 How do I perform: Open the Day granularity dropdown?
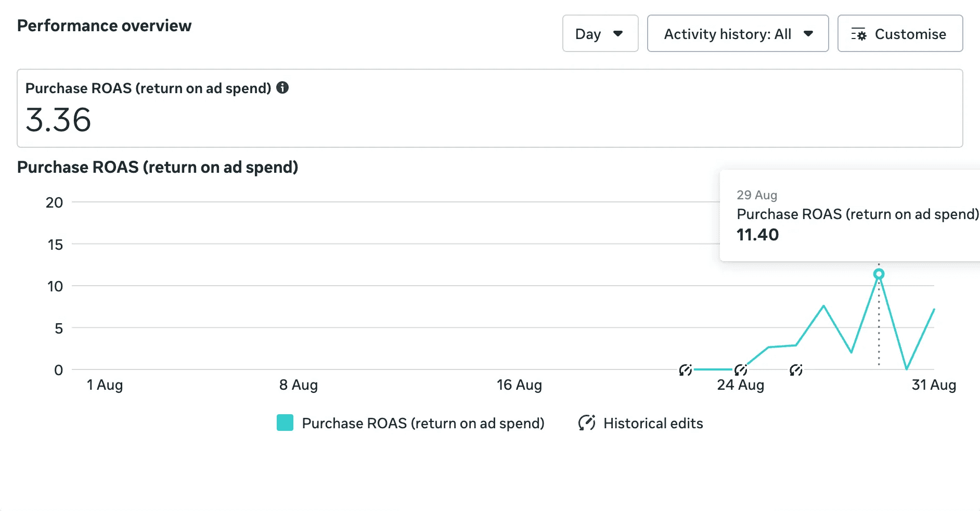click(600, 34)
